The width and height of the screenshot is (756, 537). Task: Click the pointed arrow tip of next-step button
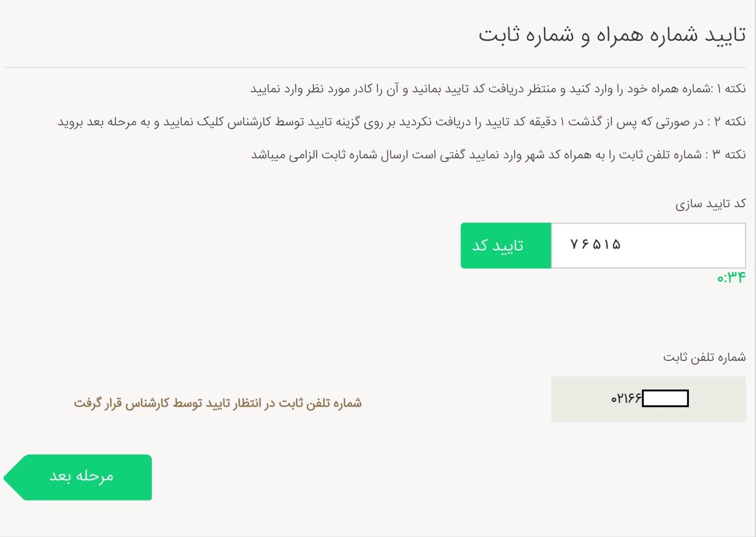click(x=12, y=478)
